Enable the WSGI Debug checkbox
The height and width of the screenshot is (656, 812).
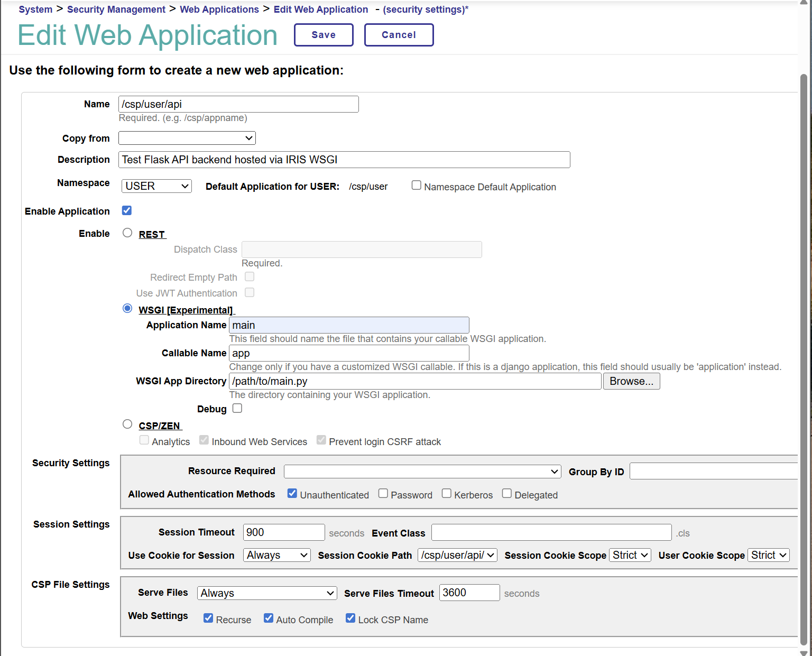pyautogui.click(x=237, y=409)
